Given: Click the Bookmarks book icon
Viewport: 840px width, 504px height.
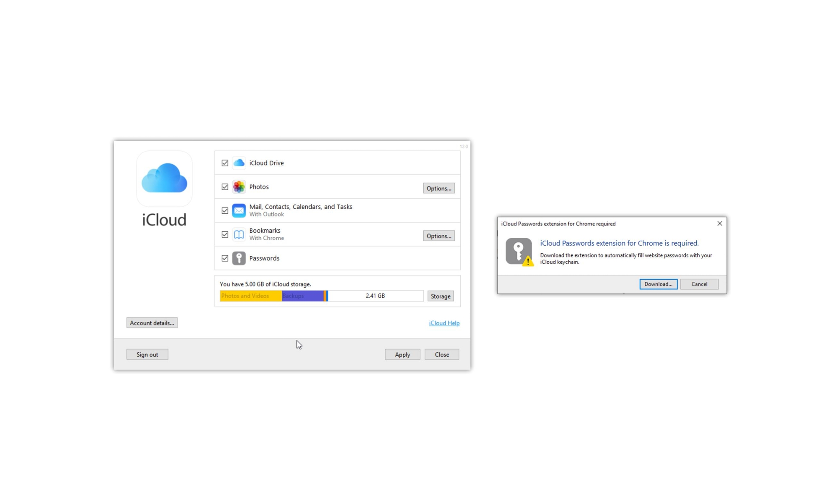Looking at the screenshot, I should click(x=239, y=234).
